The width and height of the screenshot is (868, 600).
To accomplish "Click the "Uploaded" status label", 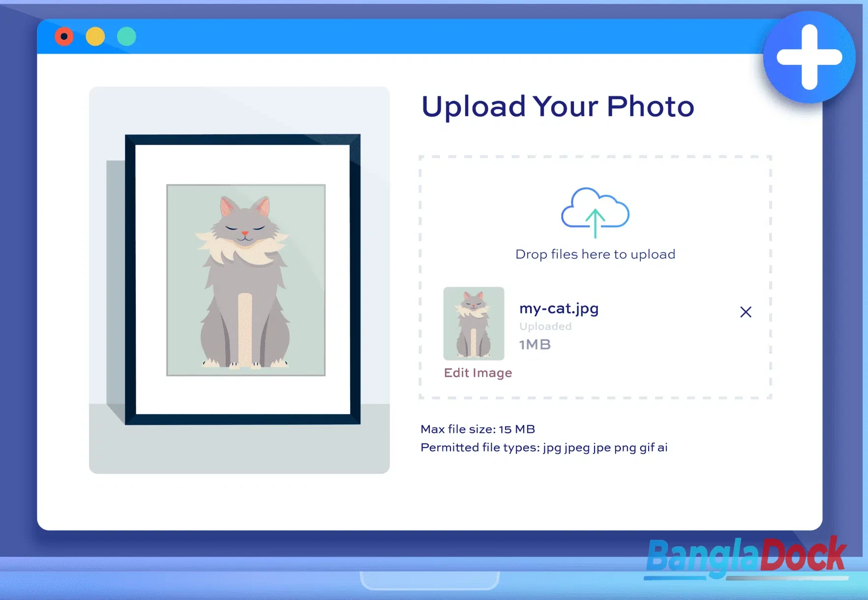I will pyautogui.click(x=545, y=327).
